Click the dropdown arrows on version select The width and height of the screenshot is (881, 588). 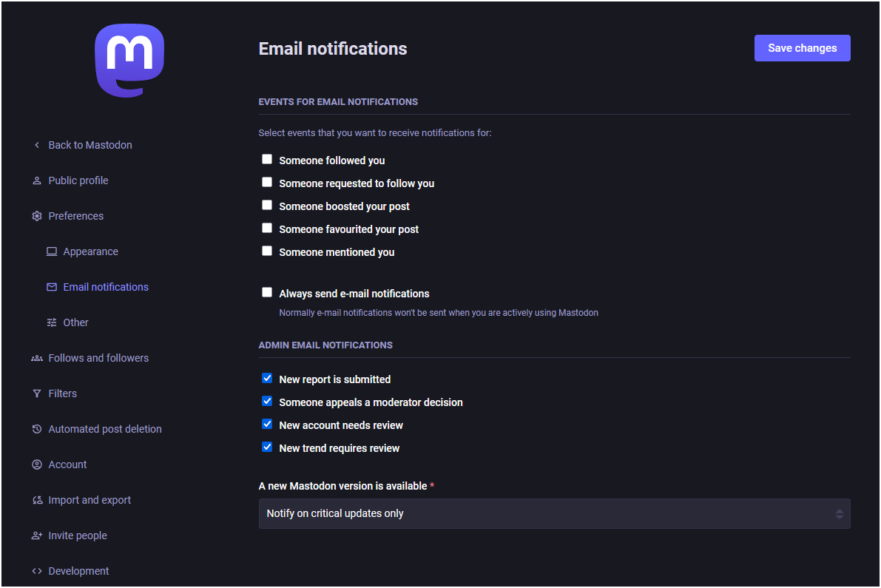[x=839, y=513]
